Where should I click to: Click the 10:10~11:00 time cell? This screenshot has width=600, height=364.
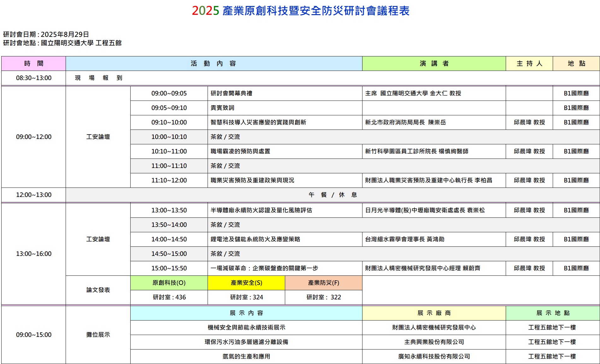pos(169,151)
